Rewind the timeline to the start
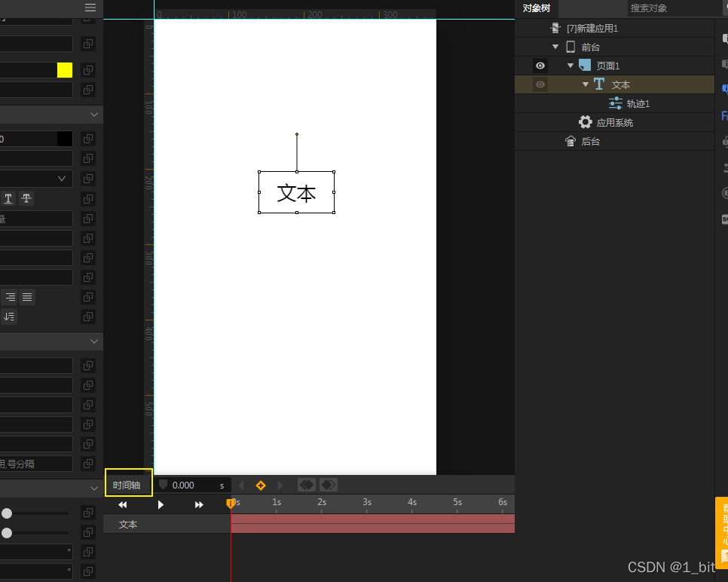The height and width of the screenshot is (582, 728). click(123, 505)
